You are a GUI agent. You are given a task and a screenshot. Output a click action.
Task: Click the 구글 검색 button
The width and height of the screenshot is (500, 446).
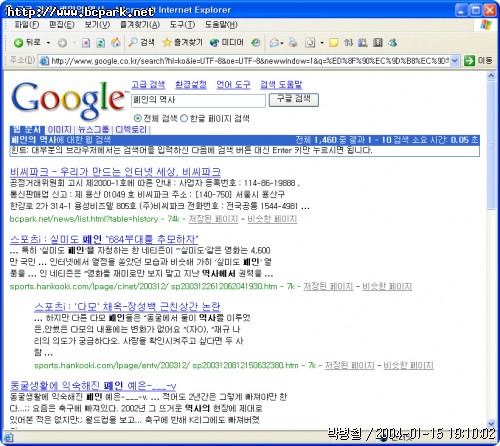point(294,100)
